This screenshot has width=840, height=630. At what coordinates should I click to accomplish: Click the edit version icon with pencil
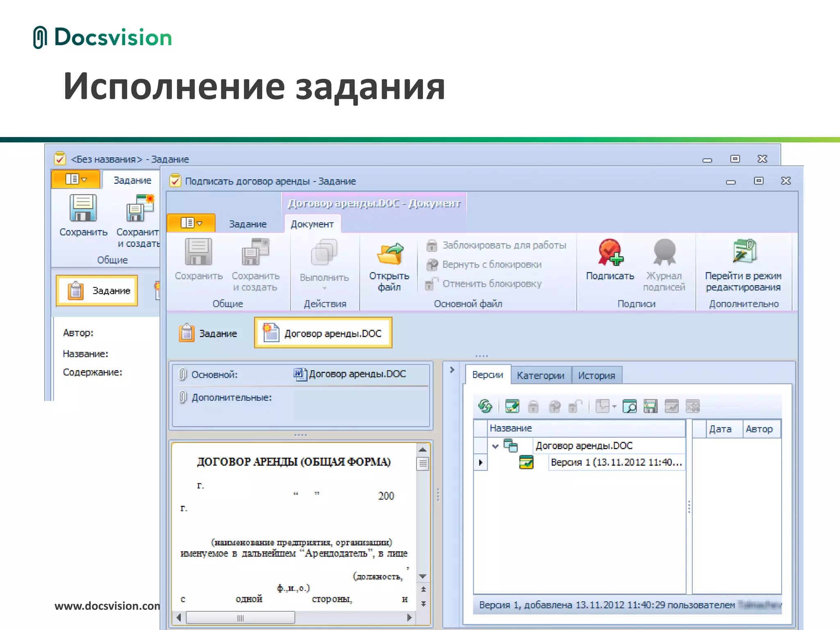coord(512,406)
